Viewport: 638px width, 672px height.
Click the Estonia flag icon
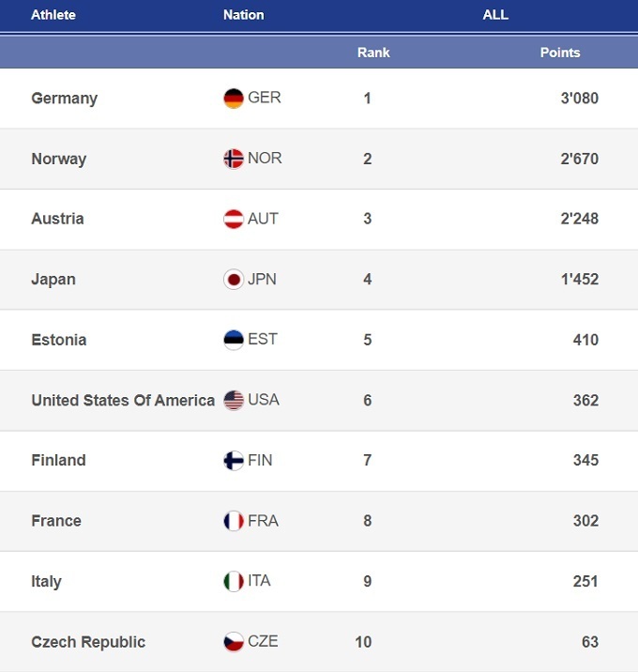click(x=234, y=340)
